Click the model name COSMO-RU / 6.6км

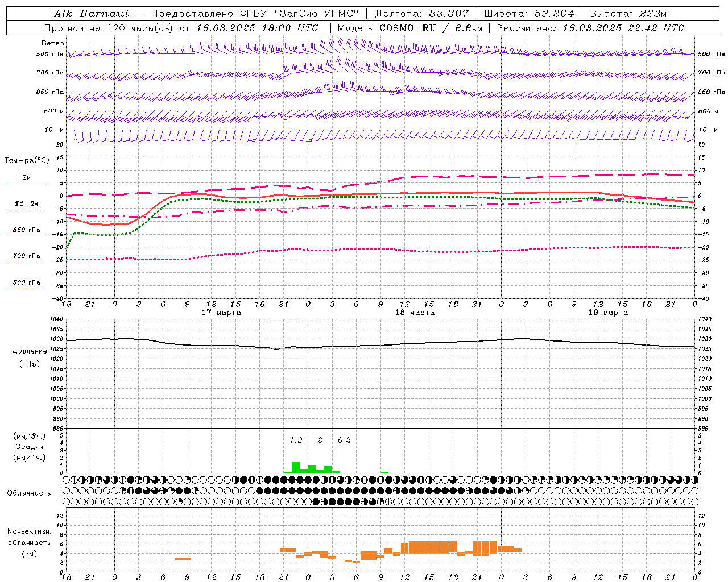pyautogui.click(x=431, y=28)
